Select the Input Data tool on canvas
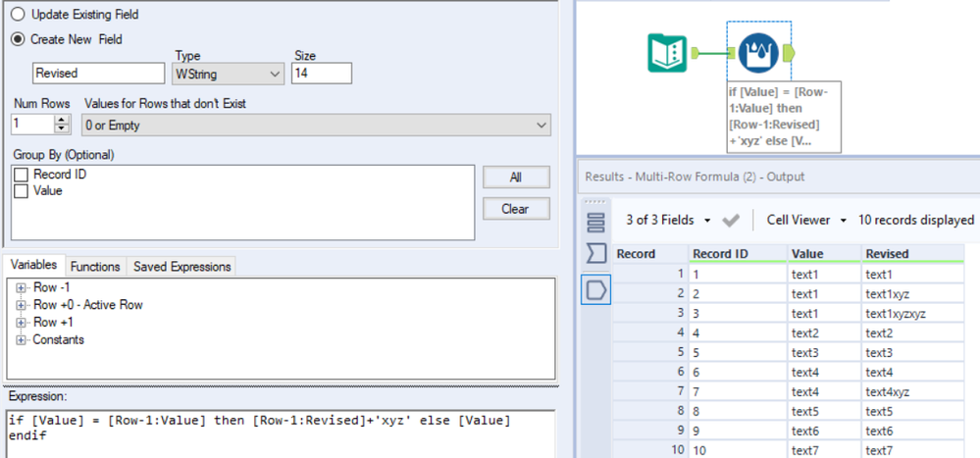This screenshot has height=458, width=980. [666, 54]
